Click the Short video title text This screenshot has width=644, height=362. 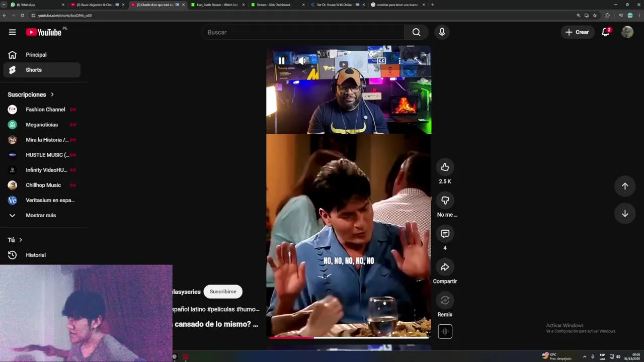(216, 324)
